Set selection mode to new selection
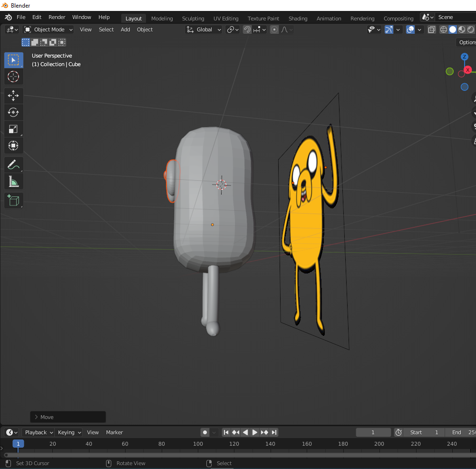The width and height of the screenshot is (476, 469). 26,42
